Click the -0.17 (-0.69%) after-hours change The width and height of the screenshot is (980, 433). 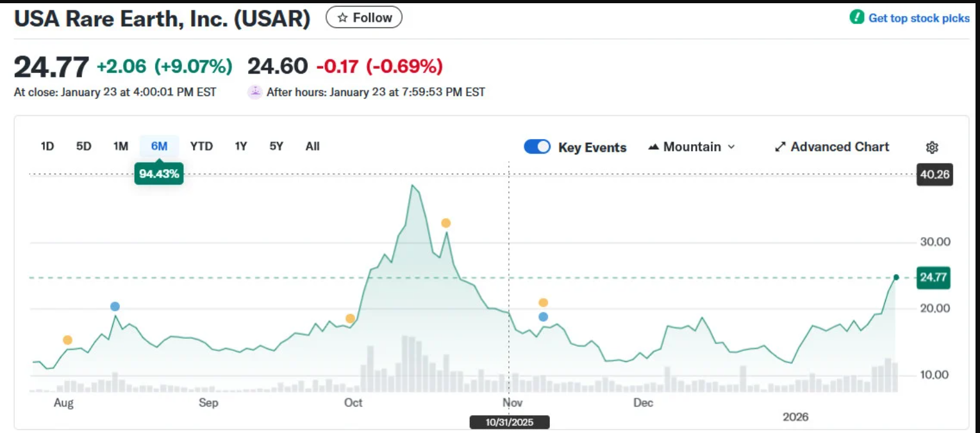(x=379, y=66)
